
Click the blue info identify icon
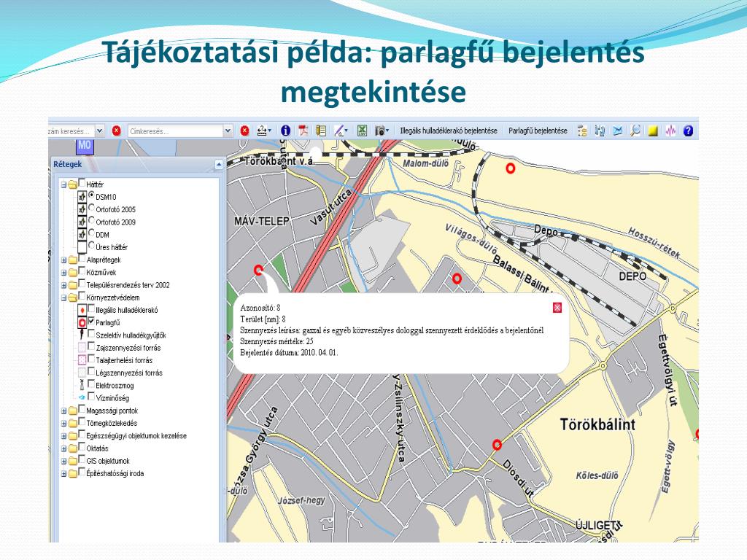pyautogui.click(x=285, y=131)
